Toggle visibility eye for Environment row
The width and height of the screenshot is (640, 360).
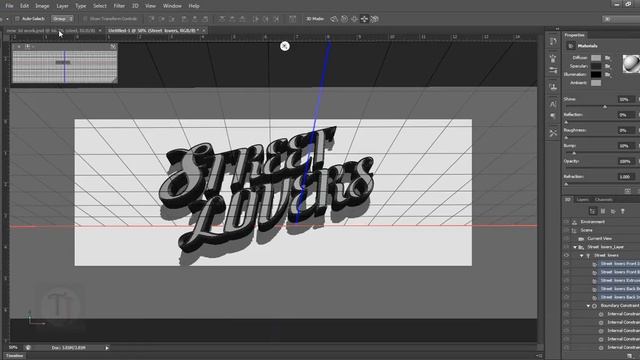point(566,222)
